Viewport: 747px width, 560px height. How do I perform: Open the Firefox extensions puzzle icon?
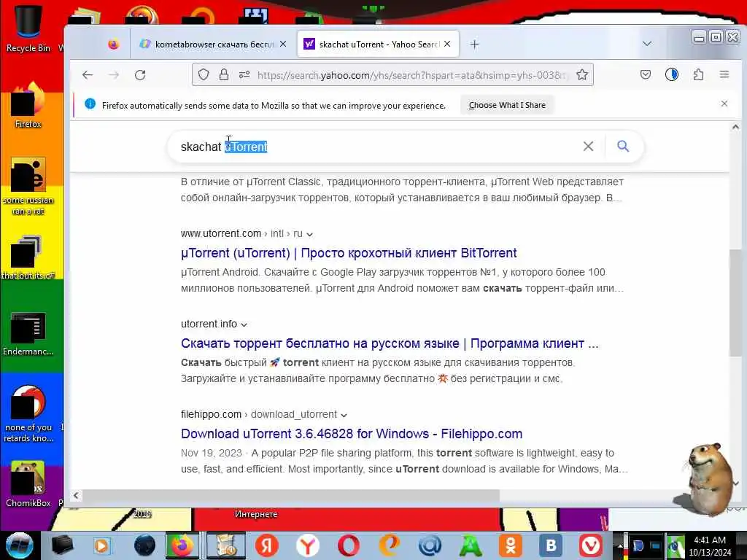point(698,74)
